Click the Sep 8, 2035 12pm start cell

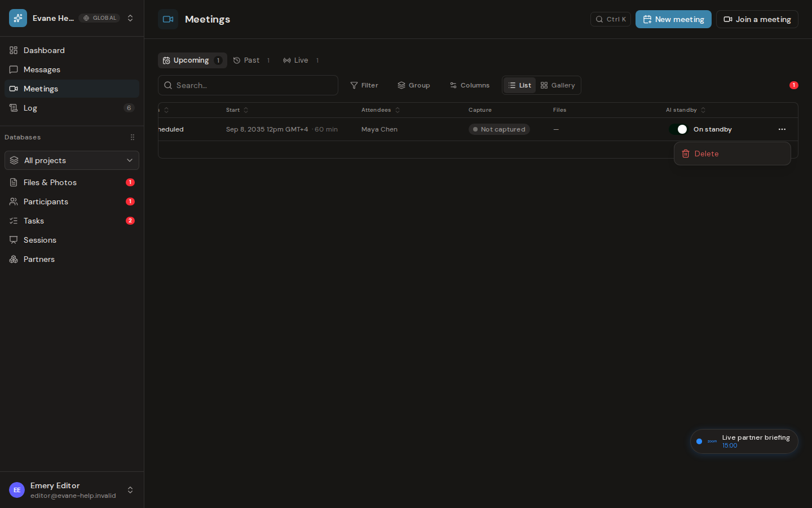pyautogui.click(x=282, y=129)
